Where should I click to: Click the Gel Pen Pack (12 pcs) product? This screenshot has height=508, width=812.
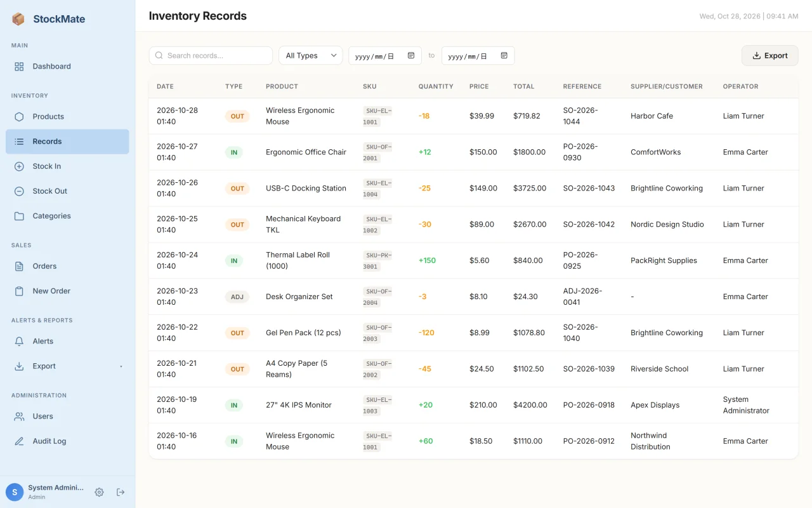coord(303,333)
